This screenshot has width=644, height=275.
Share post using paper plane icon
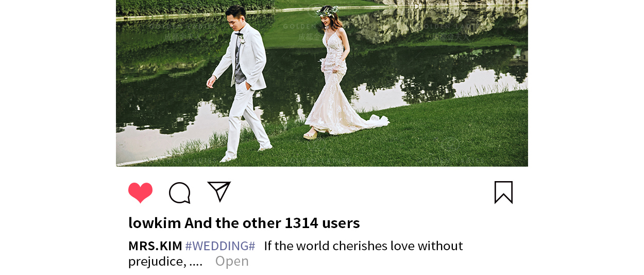[x=219, y=191]
